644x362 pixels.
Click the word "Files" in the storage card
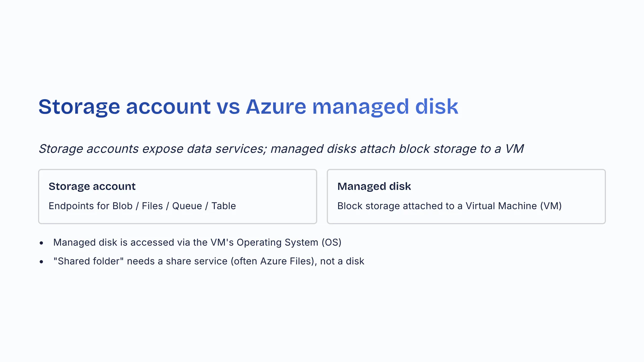152,206
